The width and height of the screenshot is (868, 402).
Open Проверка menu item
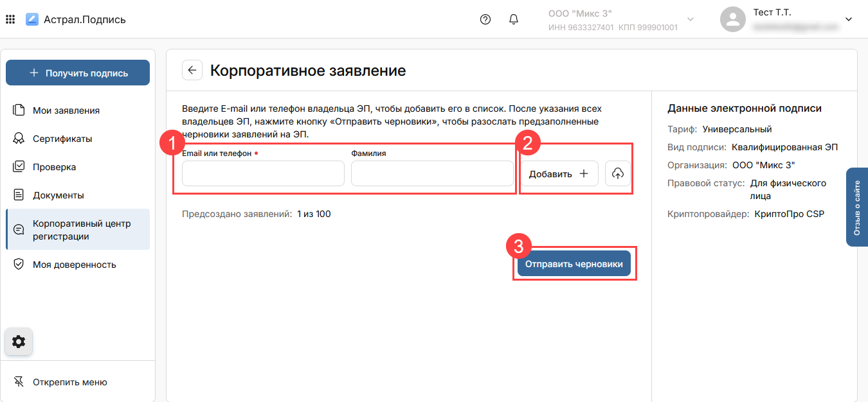click(x=55, y=167)
